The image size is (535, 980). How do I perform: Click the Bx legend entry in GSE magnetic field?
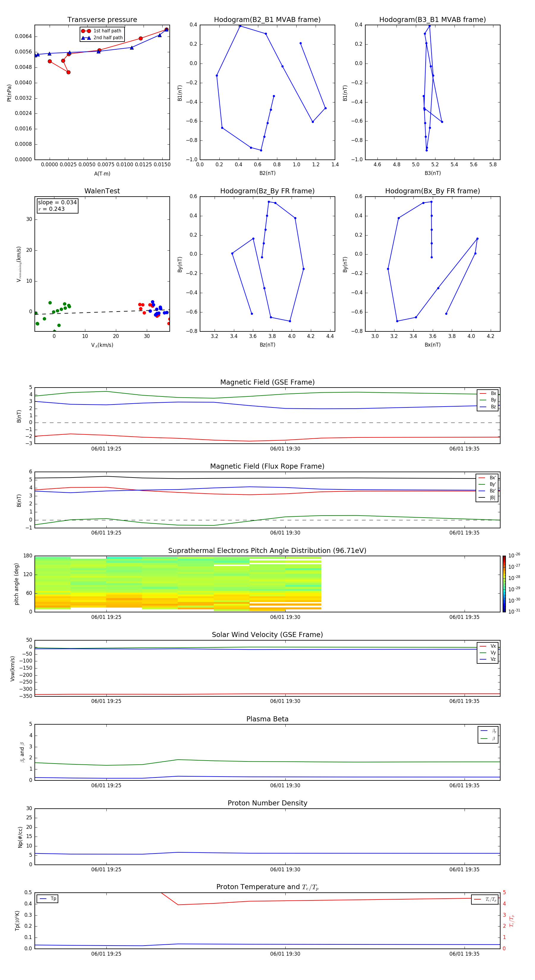click(x=488, y=393)
